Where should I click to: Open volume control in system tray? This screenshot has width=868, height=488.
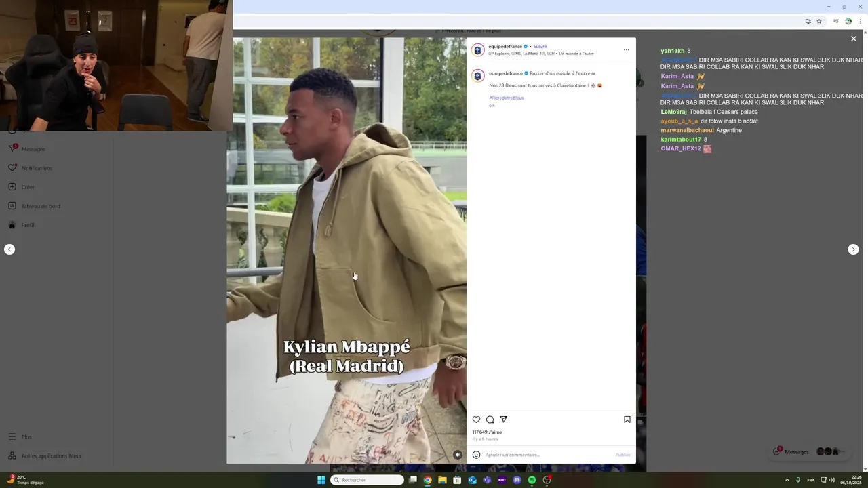point(832,480)
